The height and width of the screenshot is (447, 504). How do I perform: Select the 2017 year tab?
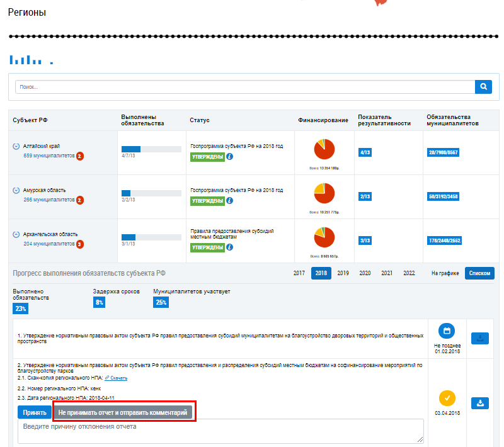(299, 273)
